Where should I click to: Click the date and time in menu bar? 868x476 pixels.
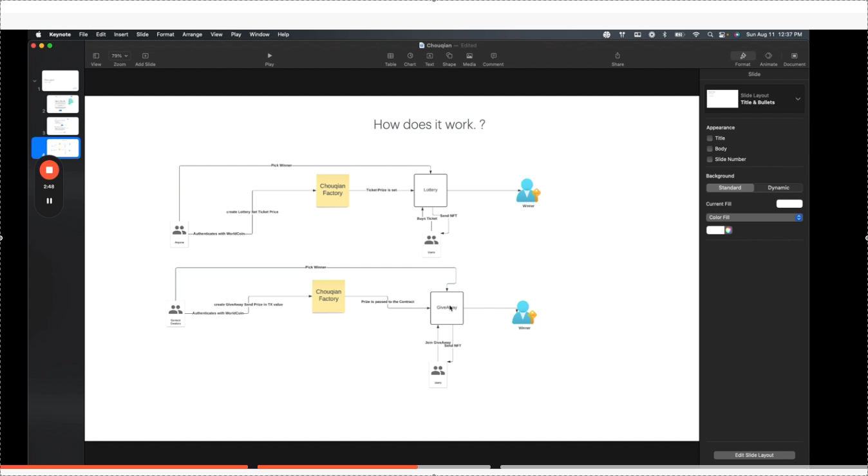774,34
